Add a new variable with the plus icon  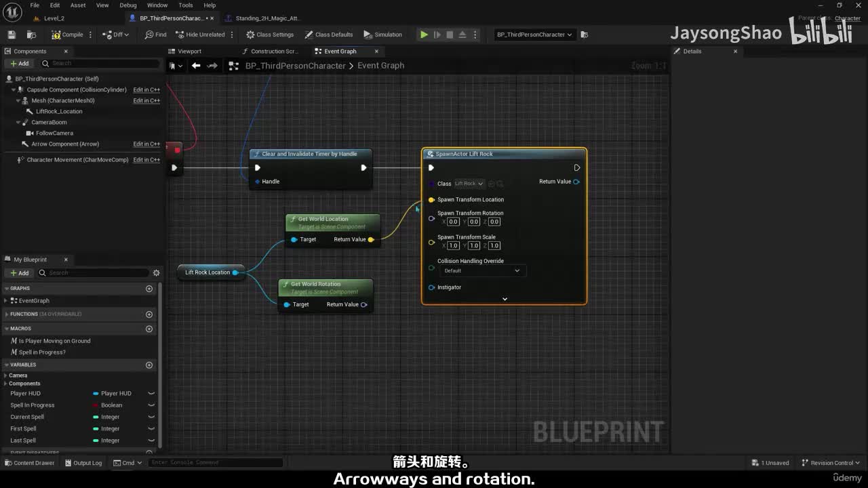(x=149, y=365)
